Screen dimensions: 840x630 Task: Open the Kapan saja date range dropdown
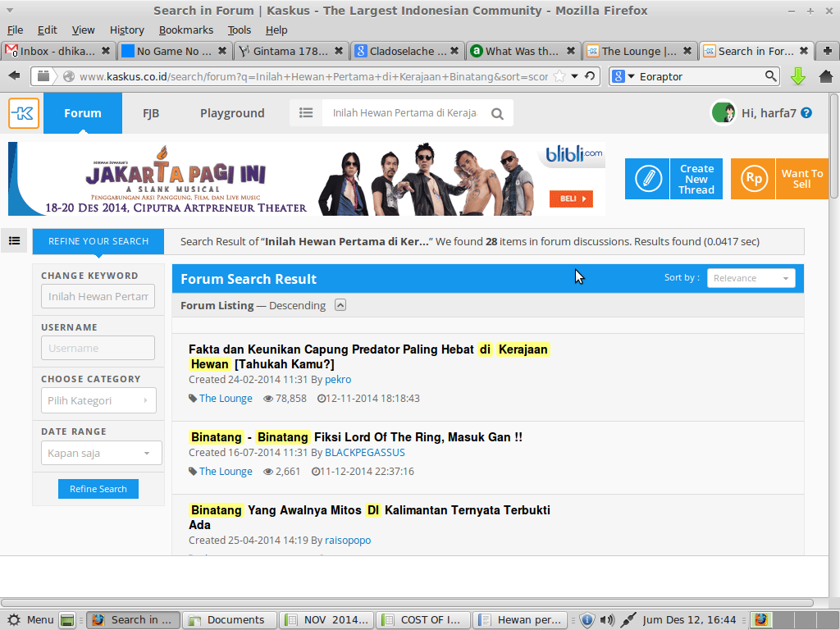pyautogui.click(x=101, y=453)
